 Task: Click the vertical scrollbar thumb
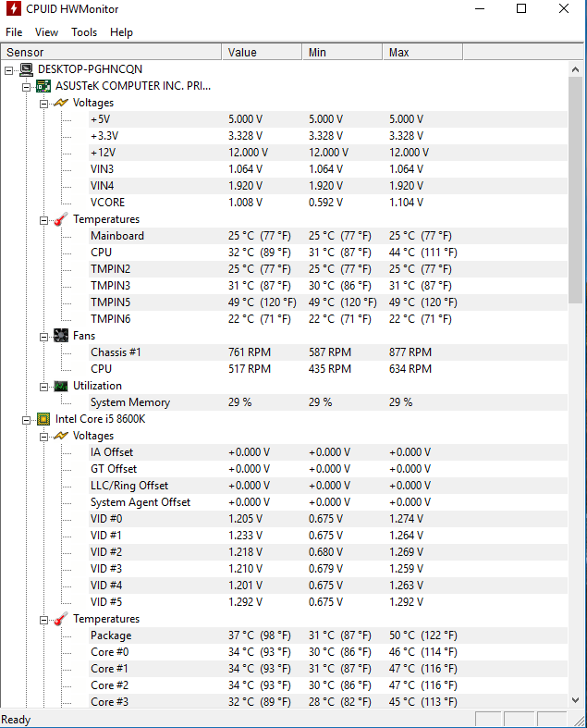click(x=575, y=191)
